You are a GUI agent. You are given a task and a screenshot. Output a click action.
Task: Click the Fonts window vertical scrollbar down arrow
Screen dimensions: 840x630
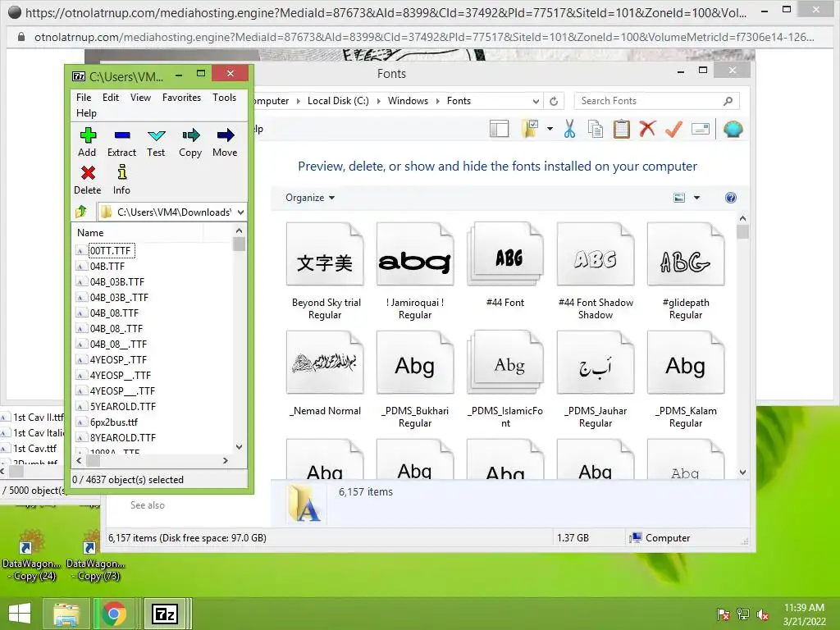742,472
